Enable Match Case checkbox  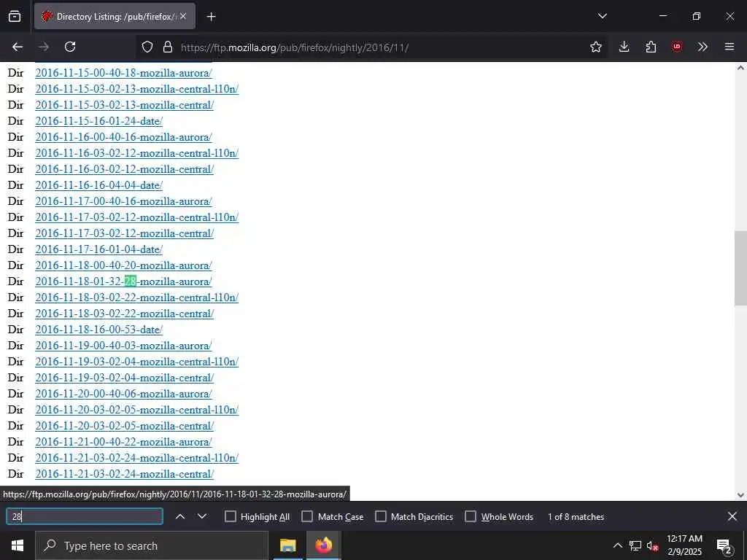click(307, 517)
